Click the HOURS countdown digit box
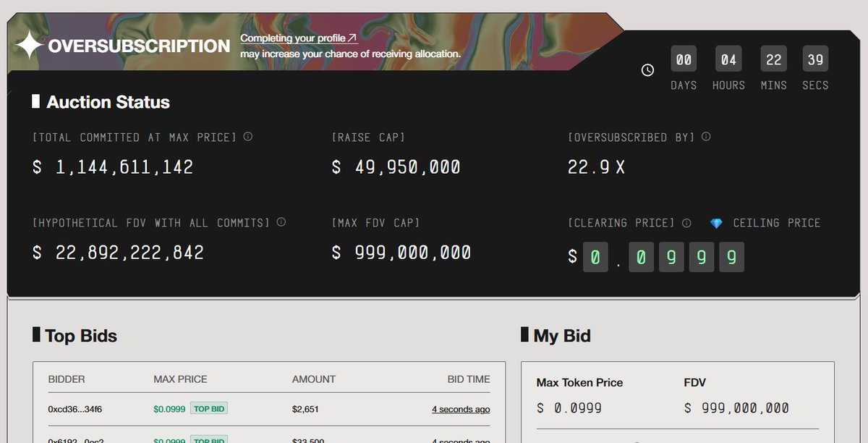868x443 pixels. click(728, 59)
